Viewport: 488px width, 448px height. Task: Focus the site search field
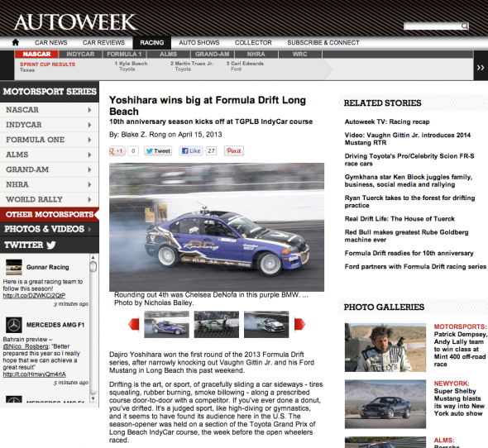coord(433,26)
